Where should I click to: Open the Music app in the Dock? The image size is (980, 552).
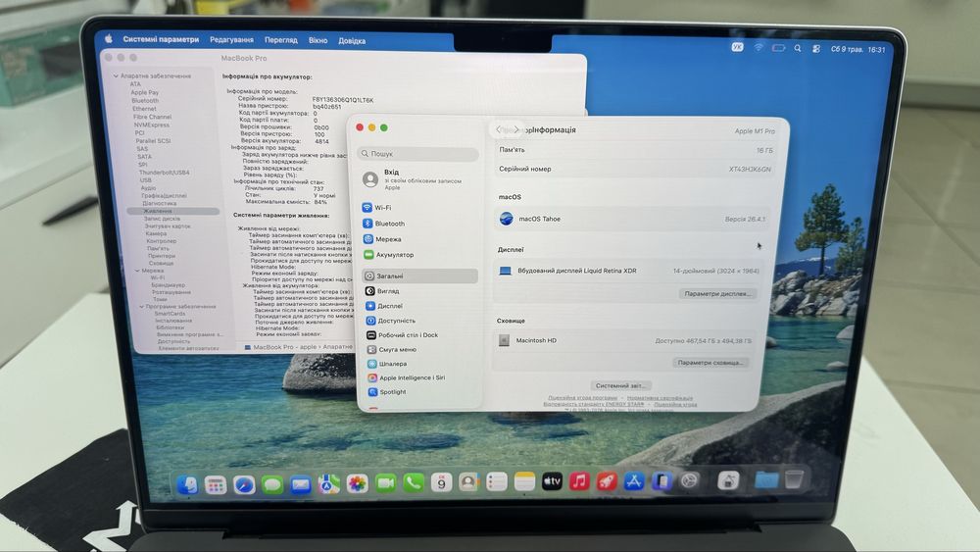pyautogui.click(x=579, y=481)
